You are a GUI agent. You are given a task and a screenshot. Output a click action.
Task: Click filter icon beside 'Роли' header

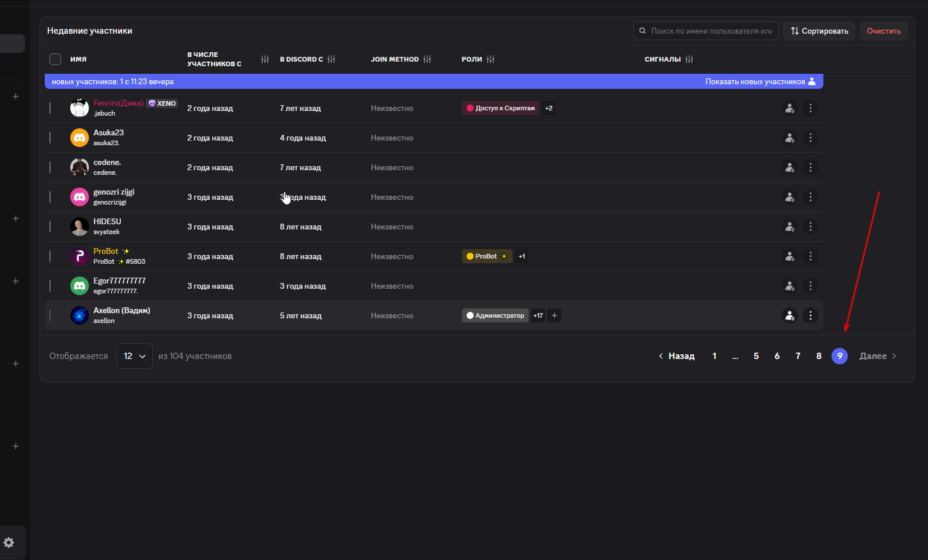(490, 59)
